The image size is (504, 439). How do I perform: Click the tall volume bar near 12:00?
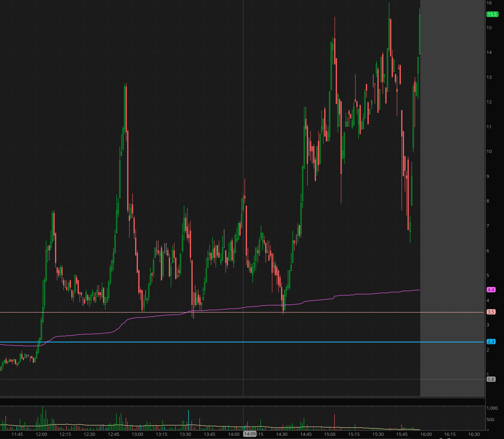pos(42,418)
